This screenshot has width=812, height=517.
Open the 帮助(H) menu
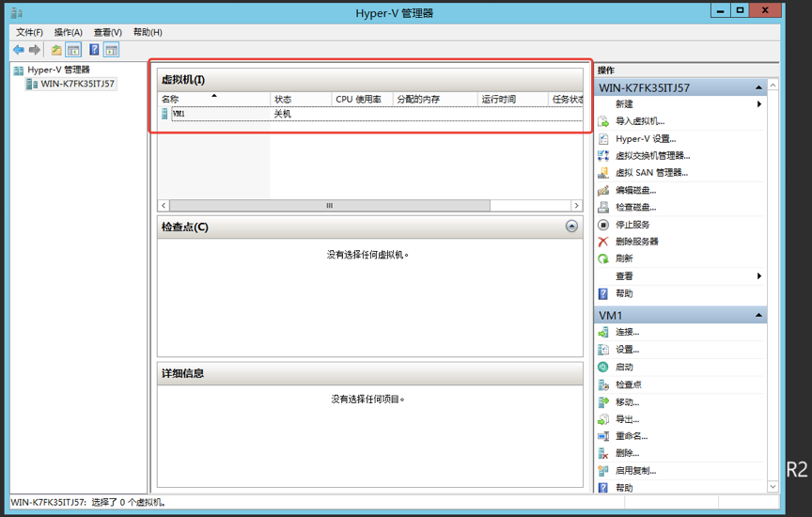[148, 32]
